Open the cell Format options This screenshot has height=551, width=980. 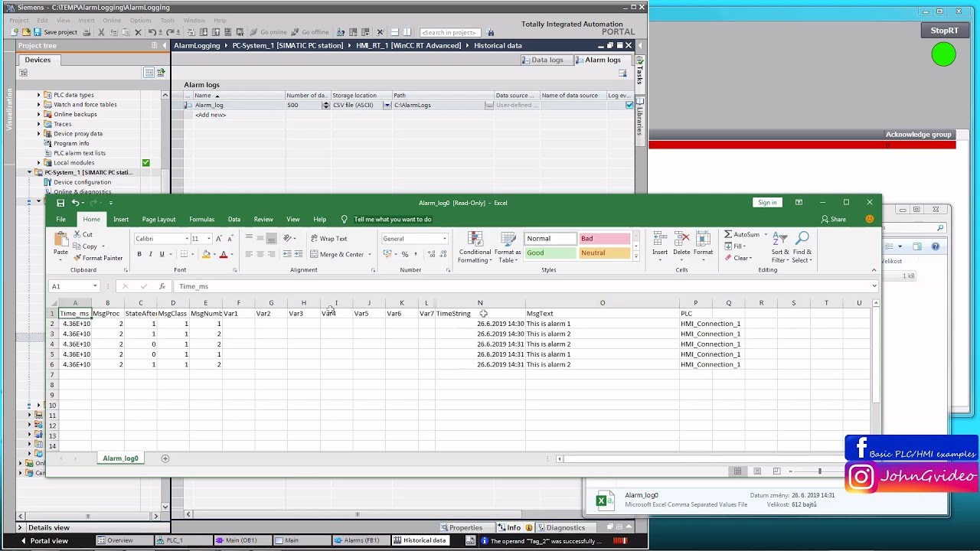[703, 244]
